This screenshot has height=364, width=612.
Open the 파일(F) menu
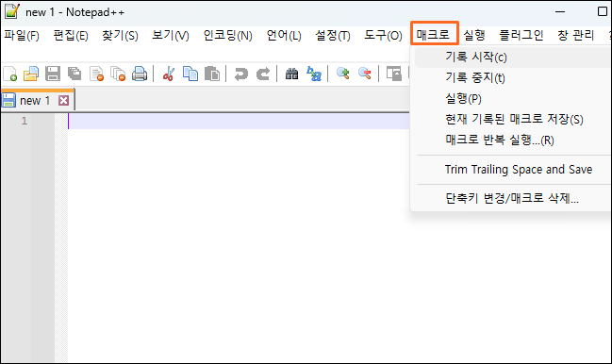point(22,36)
